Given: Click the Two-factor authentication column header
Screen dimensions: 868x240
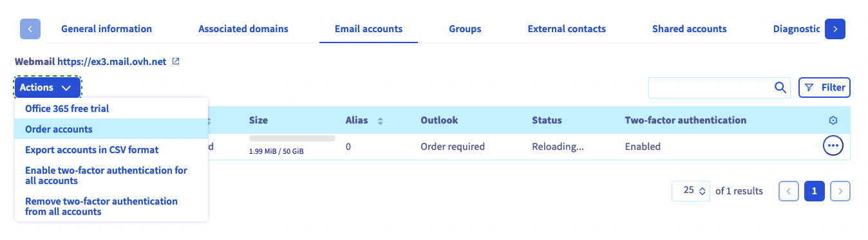Looking at the screenshot, I should click(685, 120).
